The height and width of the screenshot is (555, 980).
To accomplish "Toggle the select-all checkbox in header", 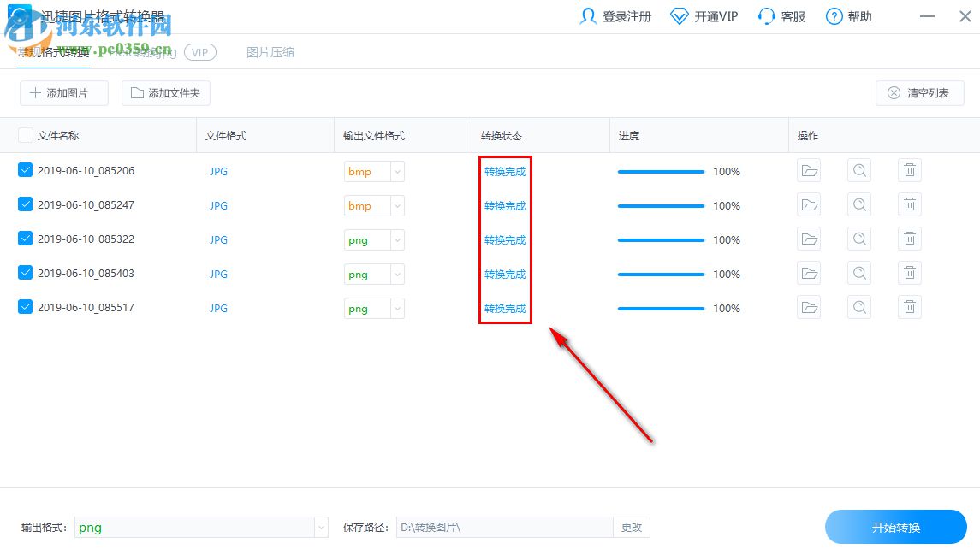I will pyautogui.click(x=25, y=134).
